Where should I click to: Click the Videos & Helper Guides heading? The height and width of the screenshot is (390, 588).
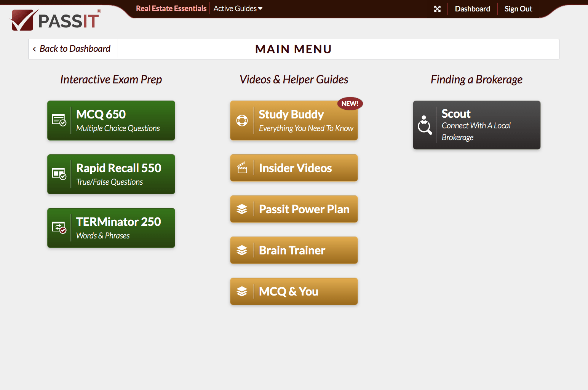[294, 79]
